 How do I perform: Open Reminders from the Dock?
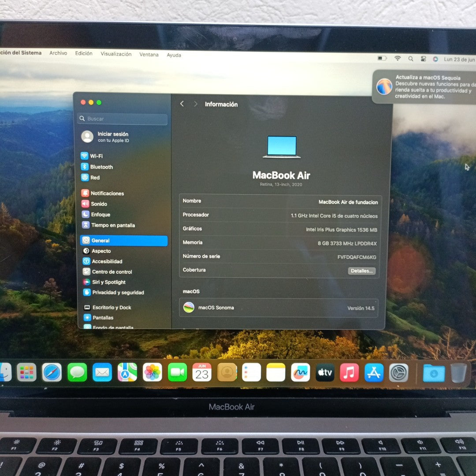coord(251,372)
